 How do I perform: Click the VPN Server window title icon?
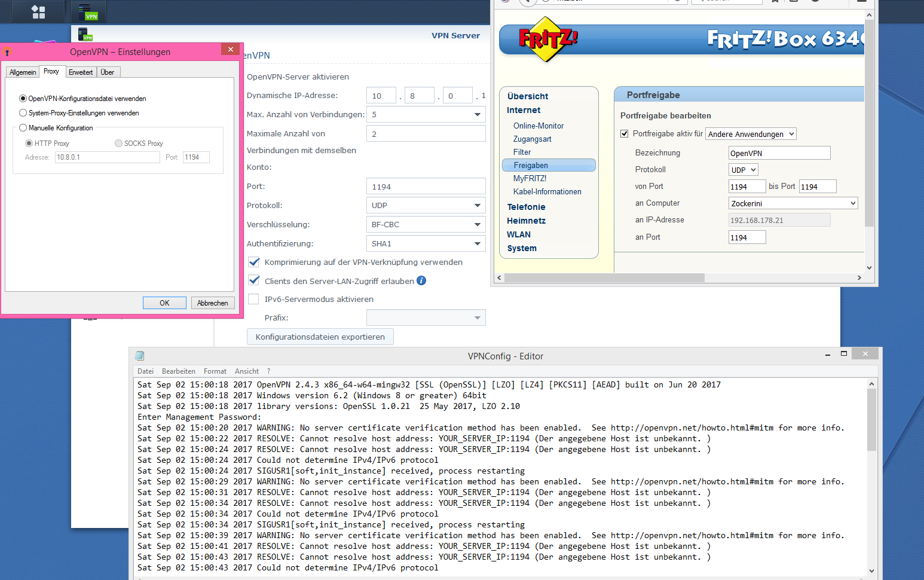point(85,34)
